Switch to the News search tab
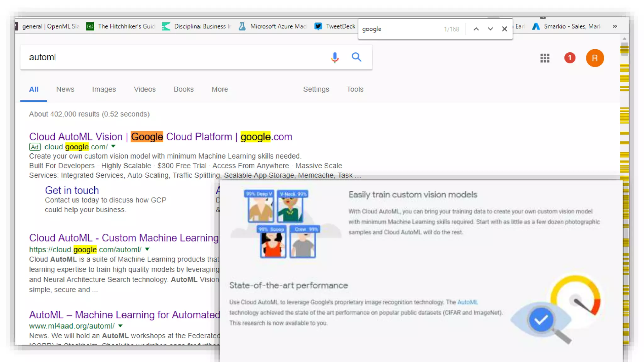The height and width of the screenshot is (362, 644). [65, 89]
